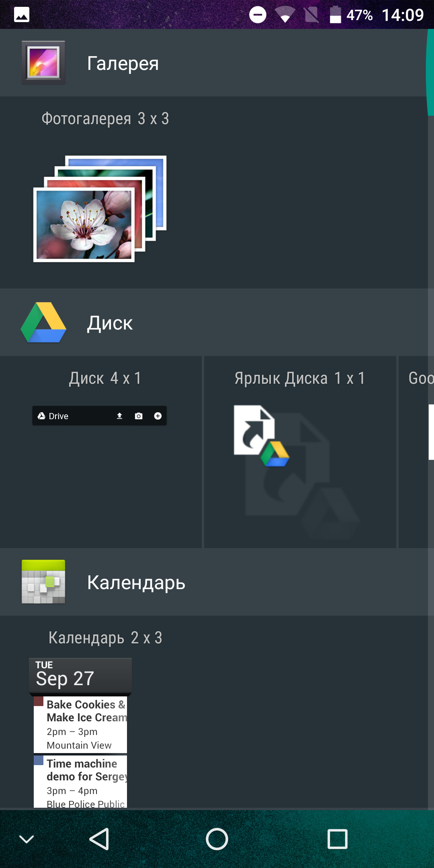The image size is (434, 868).
Task: Select the Ярлык Диска 1 x 1 shortcut icon
Action: point(262,436)
